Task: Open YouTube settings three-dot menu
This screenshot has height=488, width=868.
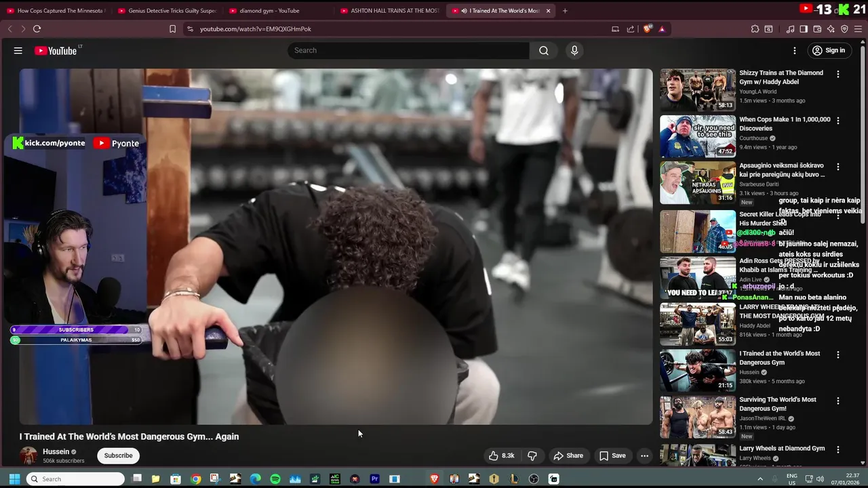Action: pyautogui.click(x=795, y=50)
